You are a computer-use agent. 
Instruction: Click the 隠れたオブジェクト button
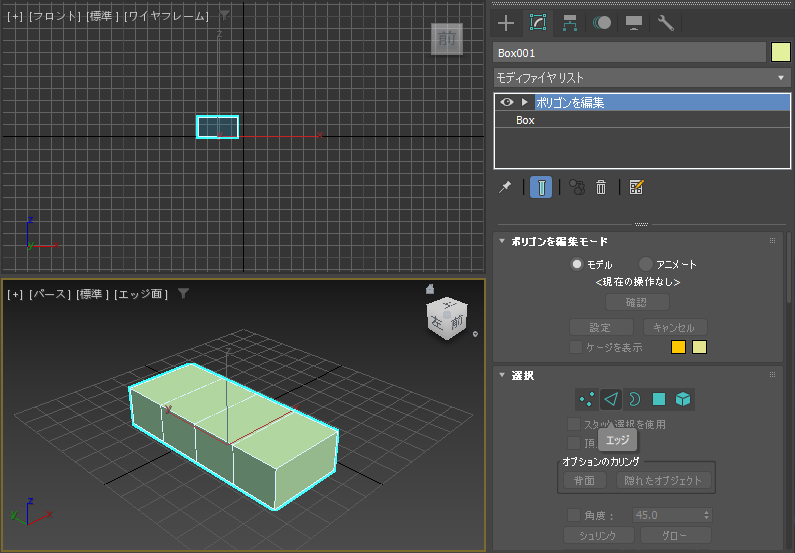point(664,481)
